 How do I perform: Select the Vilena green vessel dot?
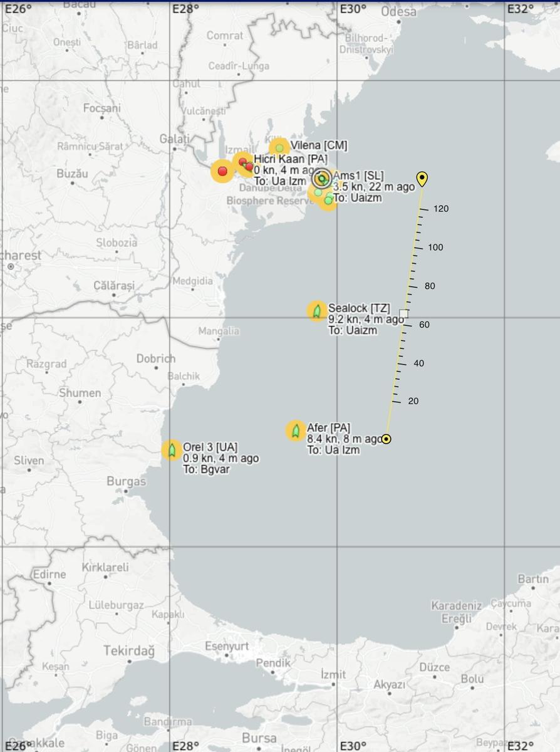pos(279,149)
